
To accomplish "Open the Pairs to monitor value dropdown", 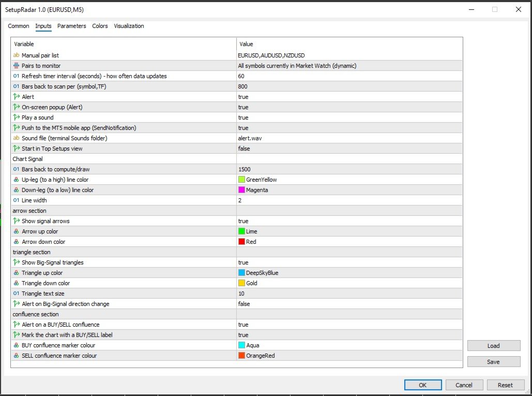I will 349,66.
